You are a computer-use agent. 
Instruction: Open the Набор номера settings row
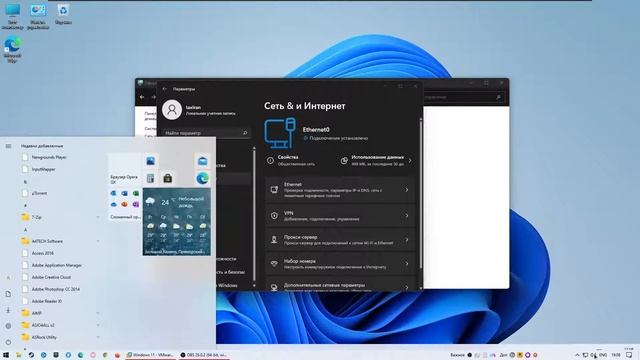pyautogui.click(x=340, y=264)
